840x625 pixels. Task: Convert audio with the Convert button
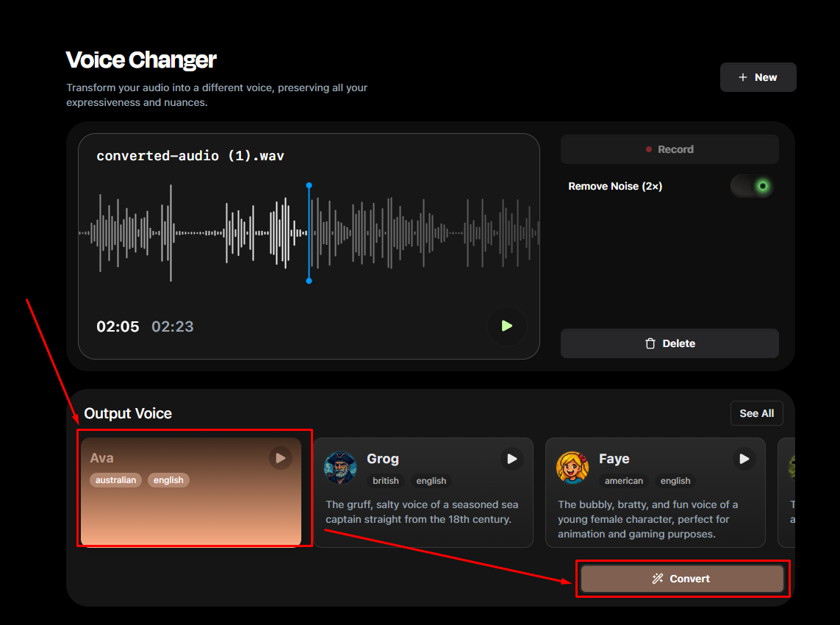click(682, 579)
